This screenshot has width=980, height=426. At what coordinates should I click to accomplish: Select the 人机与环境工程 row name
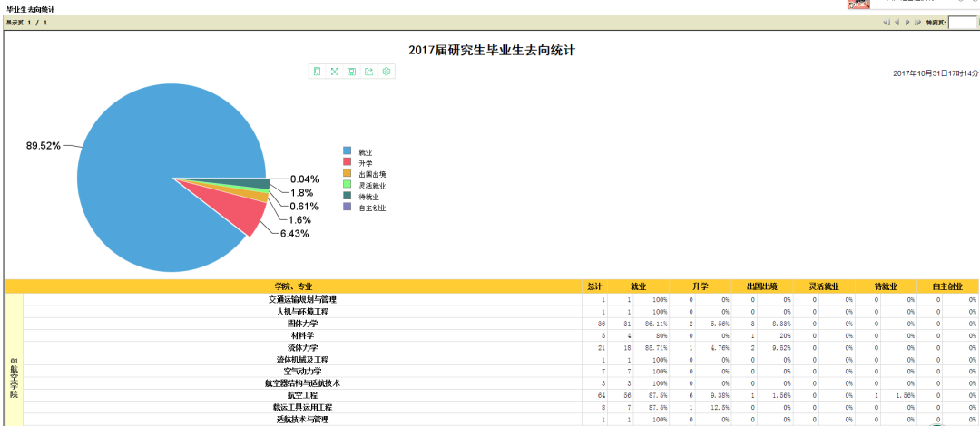click(302, 312)
